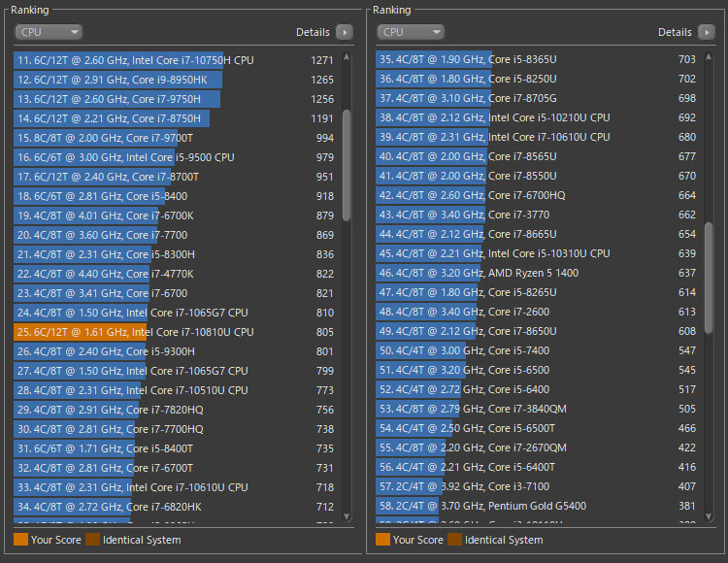Select row 28 Intel Core i7-10510U CPU

coord(175,390)
